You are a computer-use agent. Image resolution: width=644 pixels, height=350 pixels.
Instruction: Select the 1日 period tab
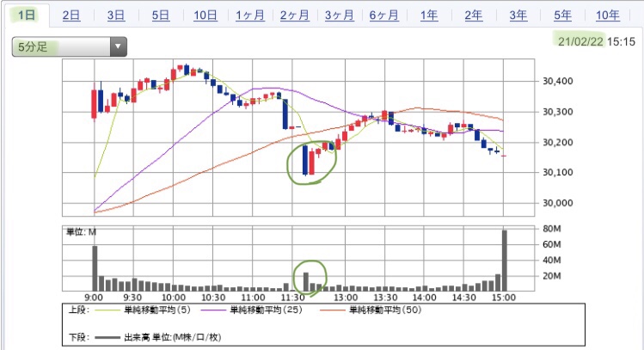pos(27,15)
